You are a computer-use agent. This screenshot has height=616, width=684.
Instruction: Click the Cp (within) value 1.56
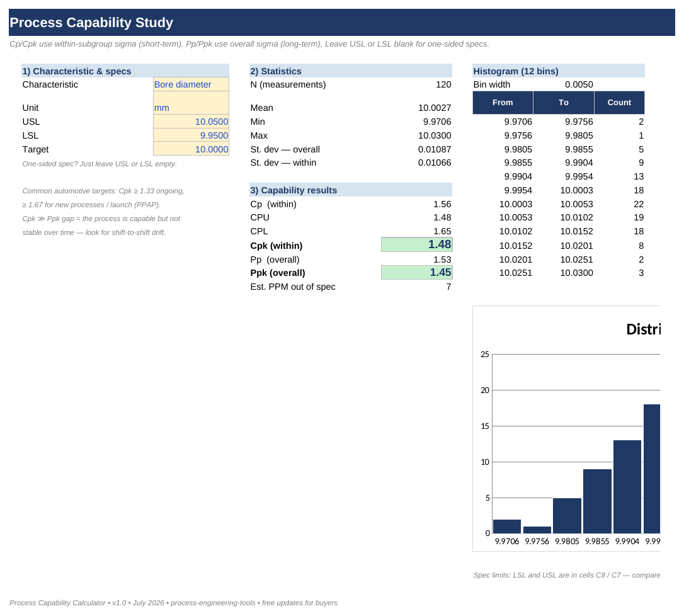coord(442,204)
